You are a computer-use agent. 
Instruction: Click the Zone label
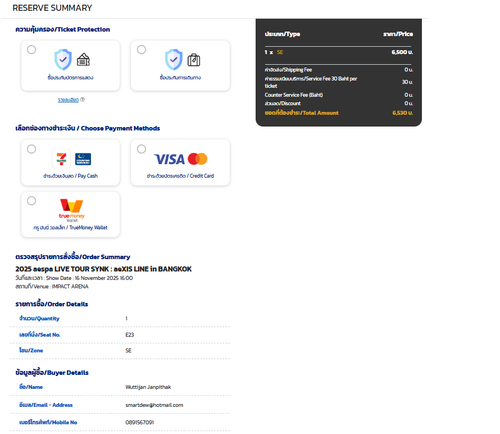coord(31,350)
